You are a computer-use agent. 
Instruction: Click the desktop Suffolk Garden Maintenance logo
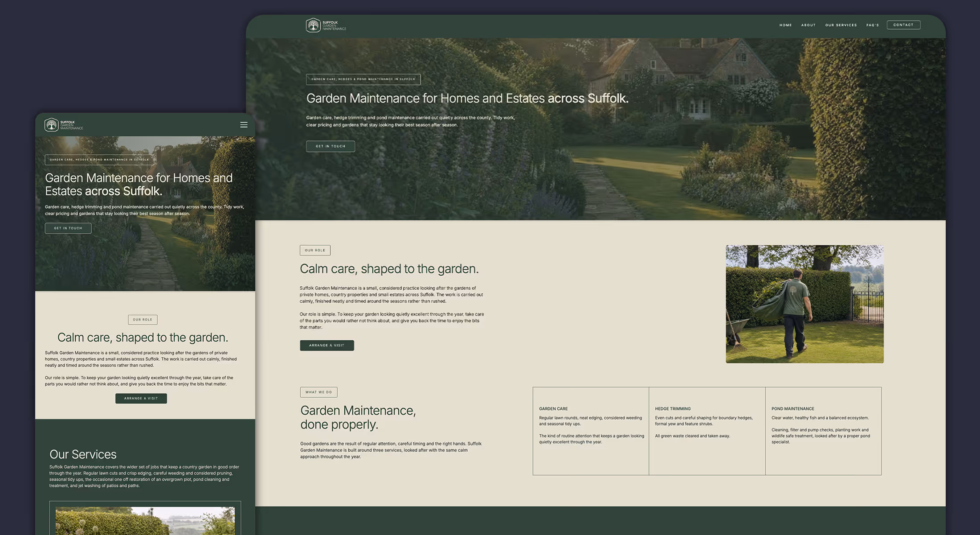click(x=326, y=25)
